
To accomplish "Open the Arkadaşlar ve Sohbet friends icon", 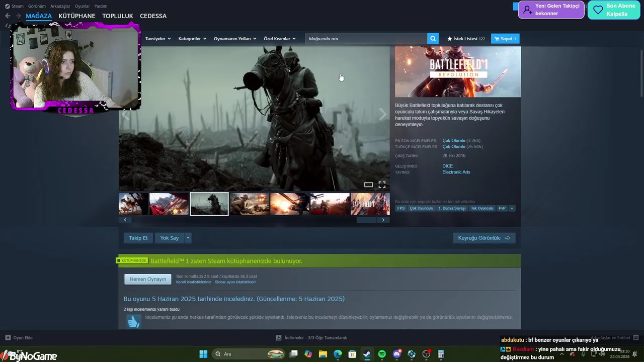I will [x=635, y=338].
